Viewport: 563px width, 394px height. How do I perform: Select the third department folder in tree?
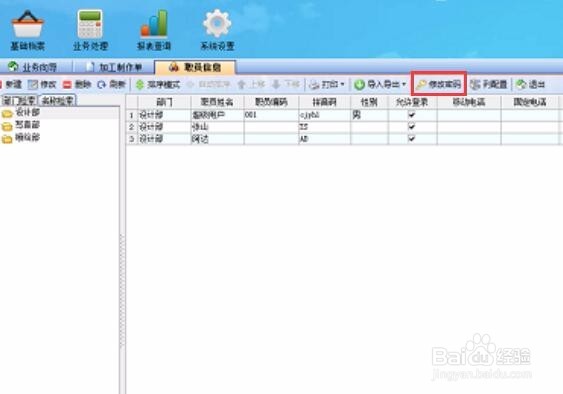click(21, 138)
